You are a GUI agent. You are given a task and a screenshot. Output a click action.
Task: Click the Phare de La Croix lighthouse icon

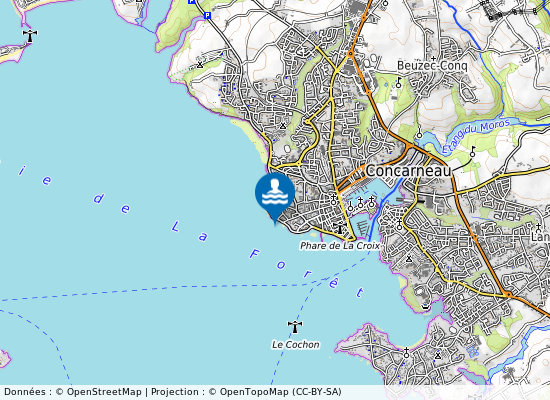[x=340, y=228]
